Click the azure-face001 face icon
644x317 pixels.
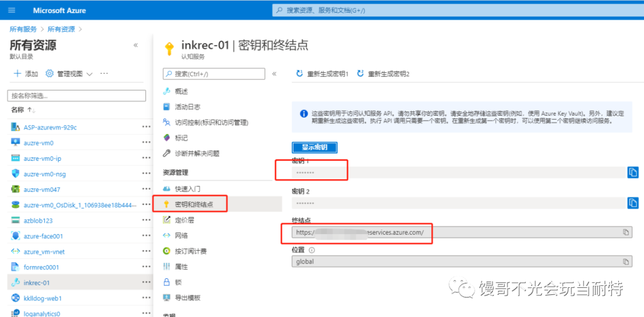coord(16,236)
